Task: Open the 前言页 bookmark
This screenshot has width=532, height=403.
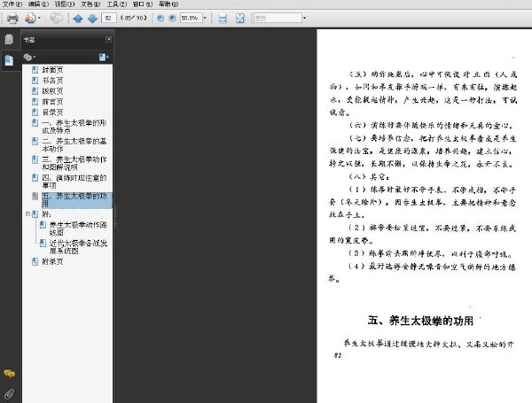Action: pos(52,101)
